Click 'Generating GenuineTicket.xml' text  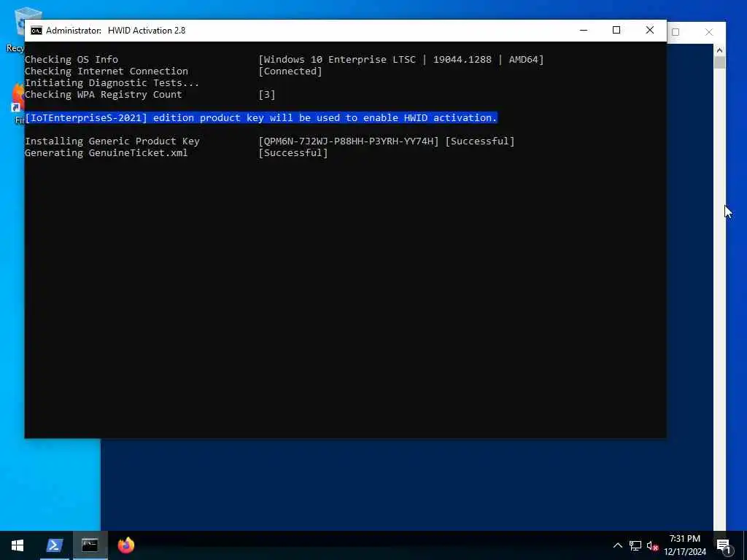click(x=107, y=153)
